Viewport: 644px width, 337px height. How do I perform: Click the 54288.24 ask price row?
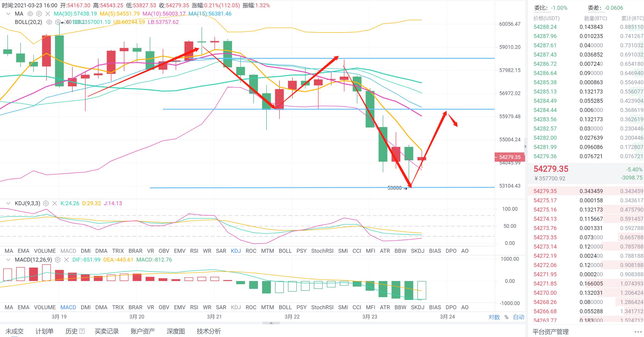pos(545,27)
